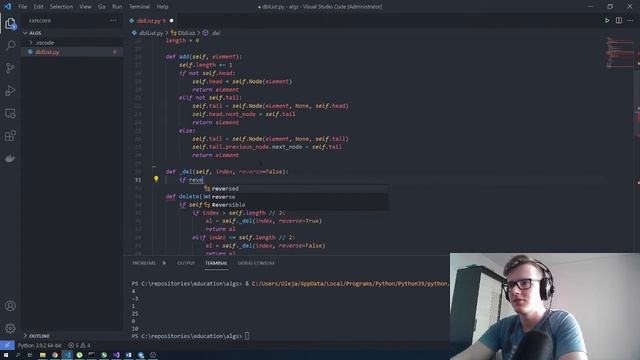Open the Remote Explorer view
The height and width of the screenshot is (360, 640).
(x=10, y=113)
